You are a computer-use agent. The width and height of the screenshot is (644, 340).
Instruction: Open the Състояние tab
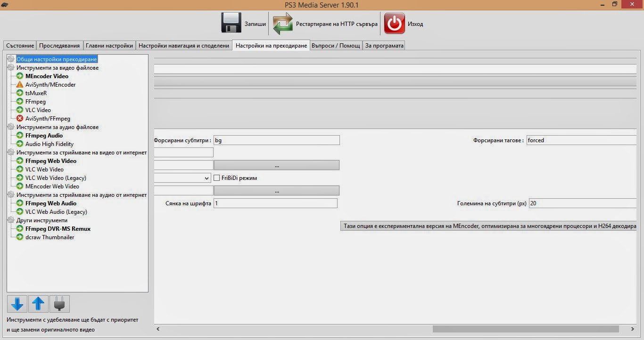(20, 46)
